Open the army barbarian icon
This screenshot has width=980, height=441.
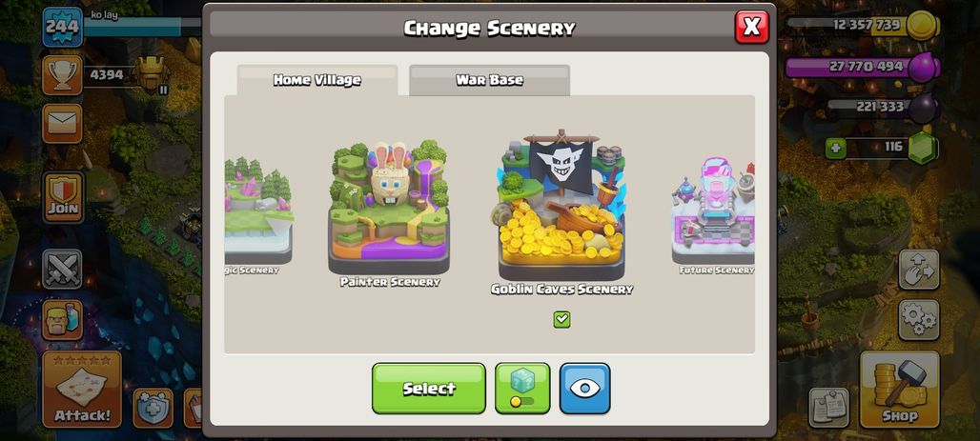point(63,320)
